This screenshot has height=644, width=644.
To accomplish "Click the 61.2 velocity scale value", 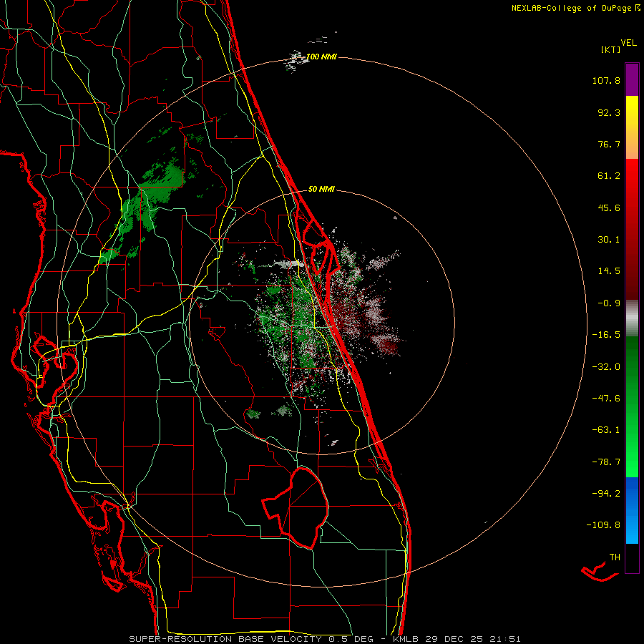I will pos(609,176).
